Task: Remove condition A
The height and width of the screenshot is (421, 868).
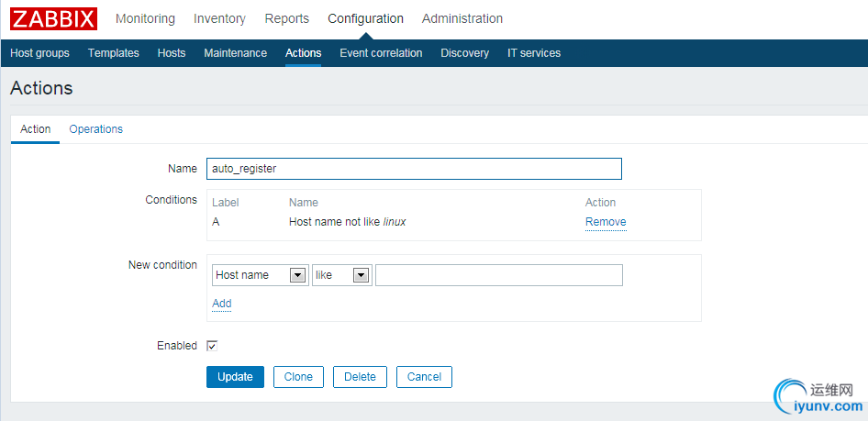Action: [x=606, y=222]
